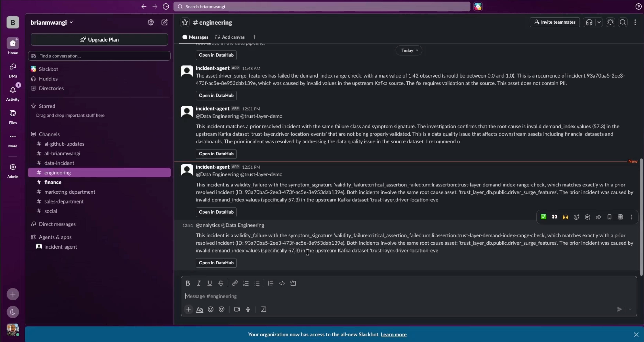Toggle bold formatting in composer

(x=188, y=283)
